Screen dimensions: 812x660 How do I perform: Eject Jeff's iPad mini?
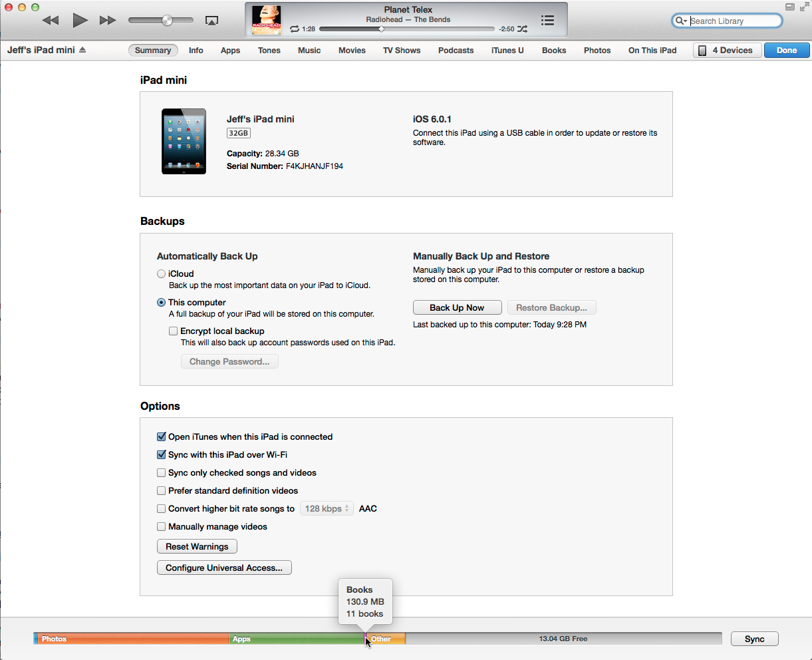[82, 50]
